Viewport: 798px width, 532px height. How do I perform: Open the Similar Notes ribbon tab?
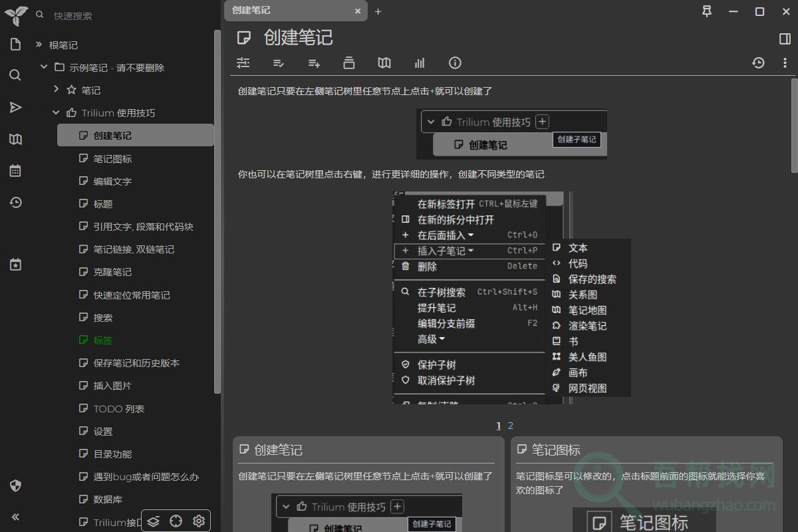point(420,63)
